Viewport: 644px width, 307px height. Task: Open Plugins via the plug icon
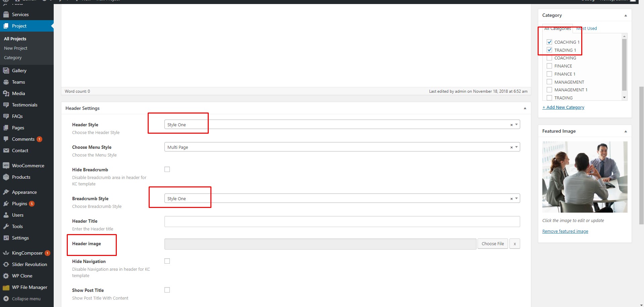tap(6, 204)
